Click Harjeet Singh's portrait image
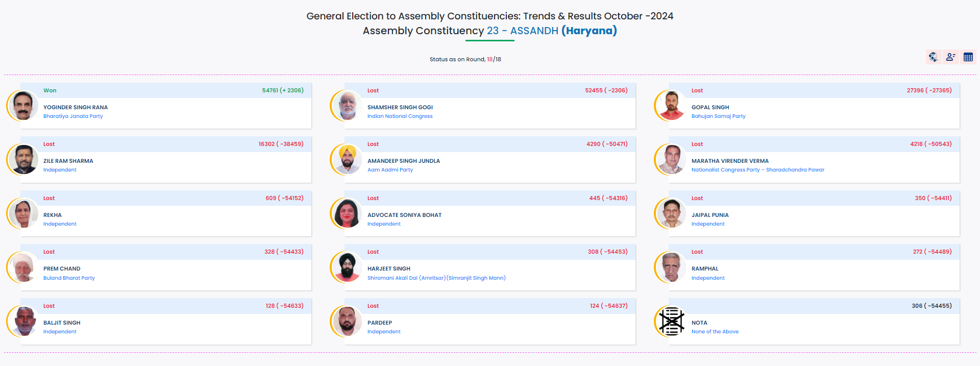This screenshot has height=366, width=980. (x=348, y=267)
